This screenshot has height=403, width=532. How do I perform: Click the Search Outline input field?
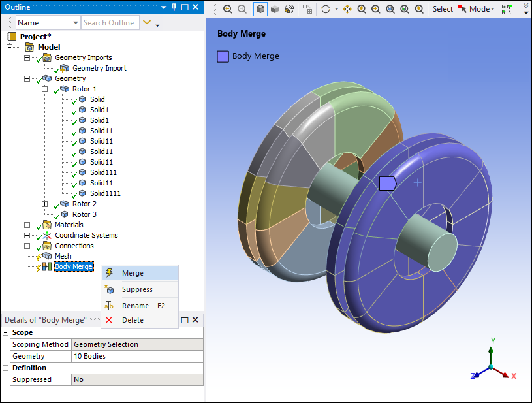(x=108, y=23)
